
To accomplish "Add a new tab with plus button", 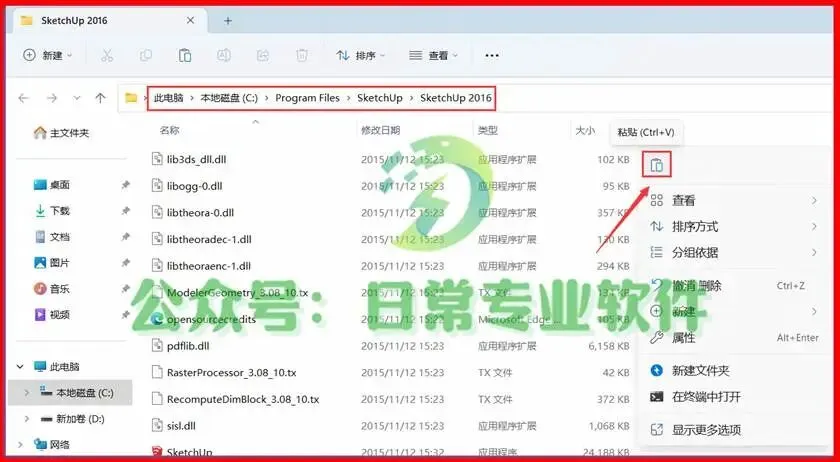I will click(228, 21).
